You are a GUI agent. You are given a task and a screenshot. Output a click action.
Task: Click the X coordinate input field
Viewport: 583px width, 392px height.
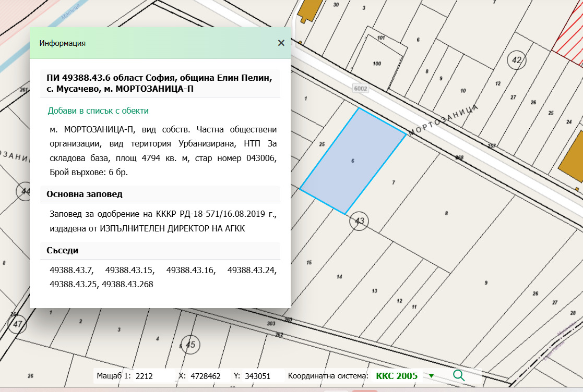[x=207, y=376]
